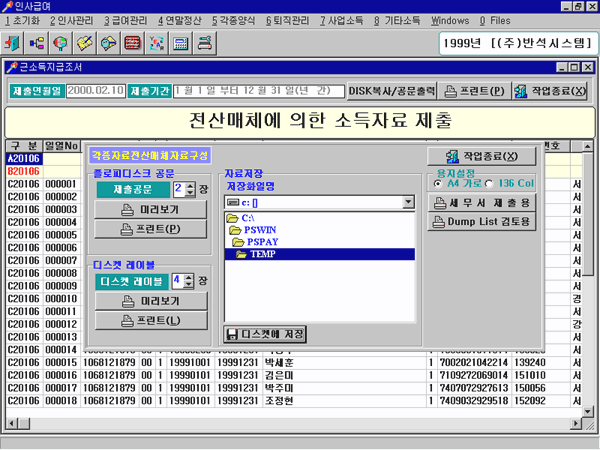Click the YEAR toolbar icon
600x450 pixels.
pos(157,44)
